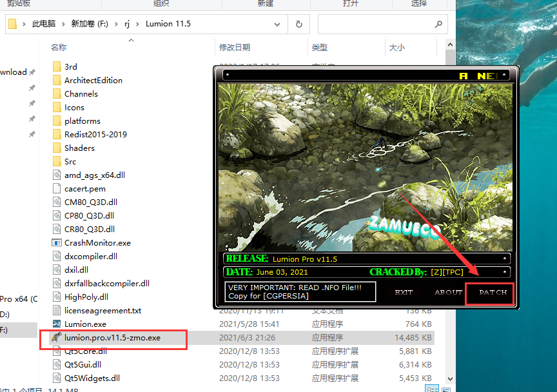Open the pinned wnload folder in navigation pane
This screenshot has height=392, width=557.
click(14, 72)
